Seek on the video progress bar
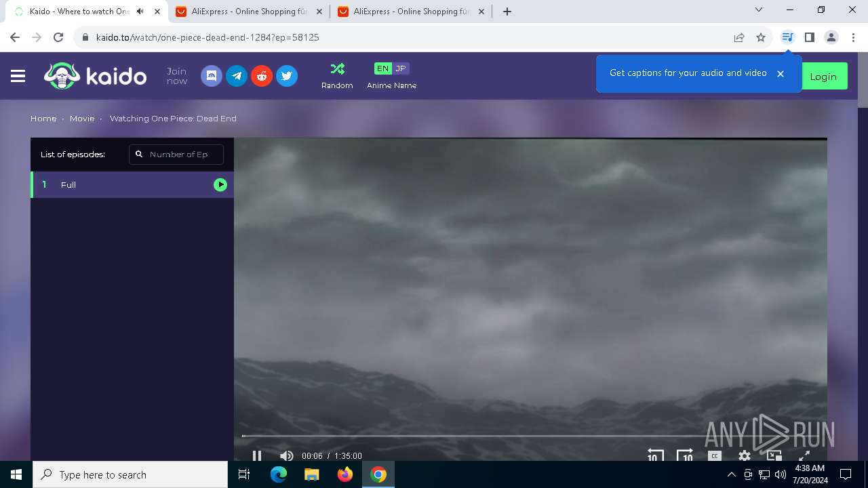The height and width of the screenshot is (488, 868). (530, 436)
